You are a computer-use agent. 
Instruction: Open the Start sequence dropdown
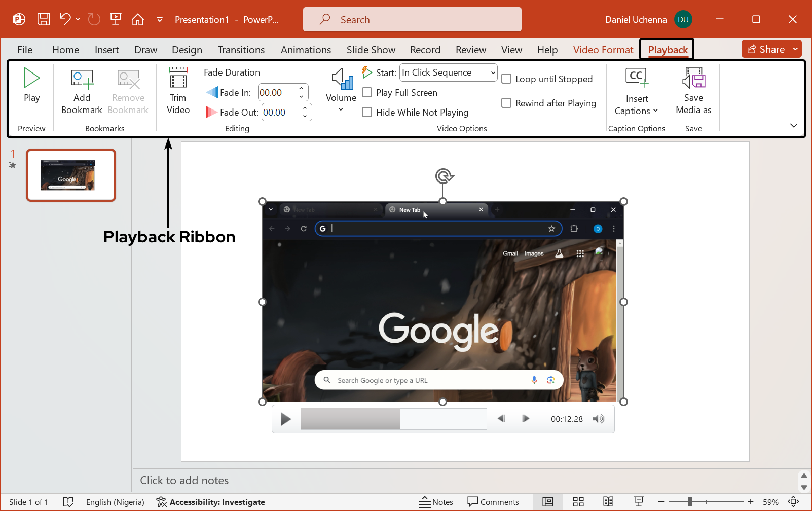point(448,72)
